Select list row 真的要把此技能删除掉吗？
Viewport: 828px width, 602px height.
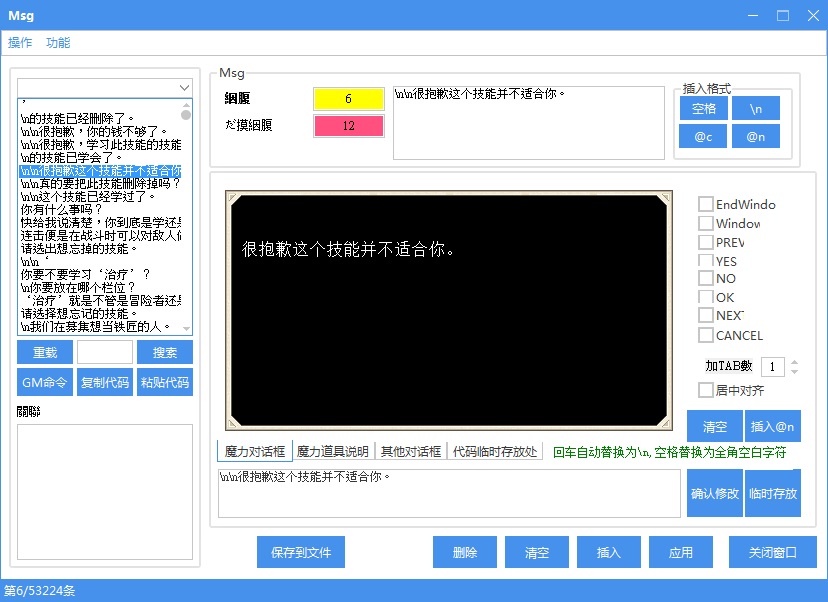(x=100, y=183)
